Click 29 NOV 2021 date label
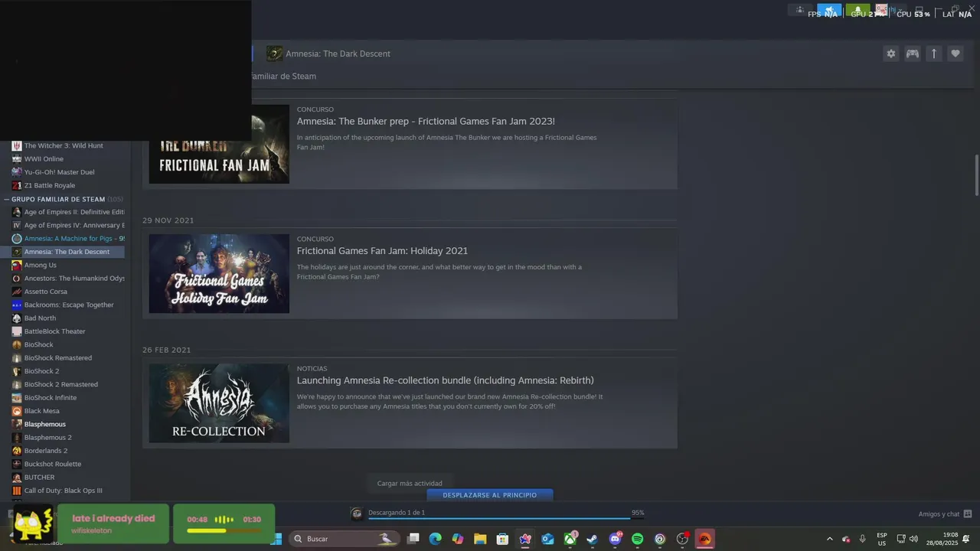Screen dimensions: 980x551 [168, 220]
